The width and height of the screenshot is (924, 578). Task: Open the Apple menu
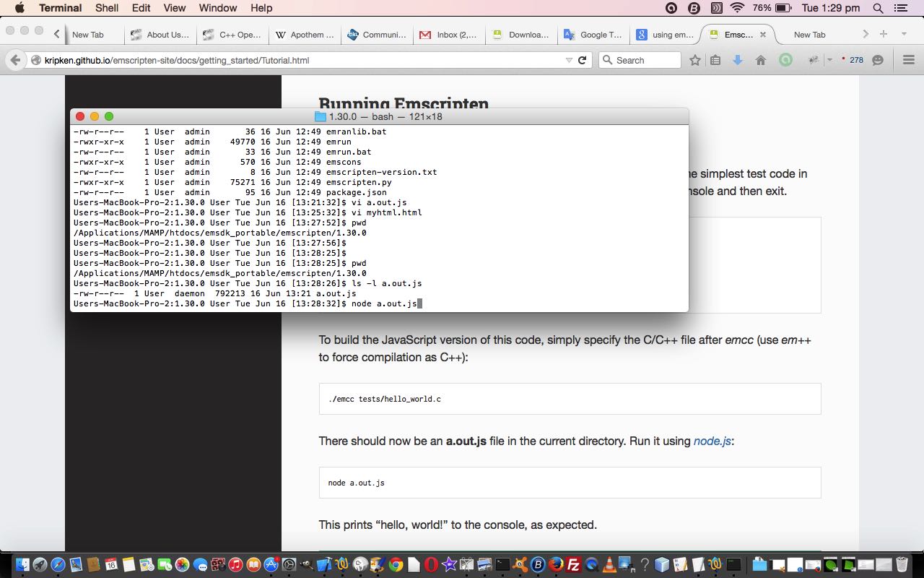tap(19, 8)
